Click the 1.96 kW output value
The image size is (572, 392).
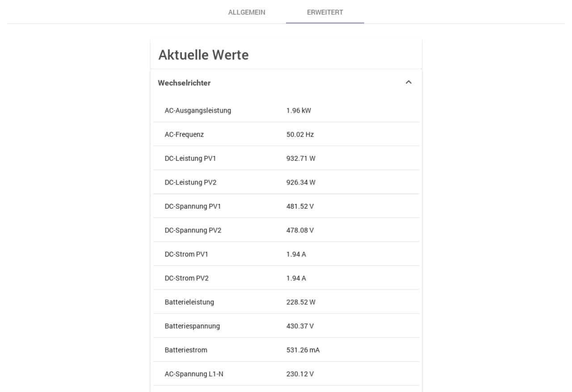(299, 110)
